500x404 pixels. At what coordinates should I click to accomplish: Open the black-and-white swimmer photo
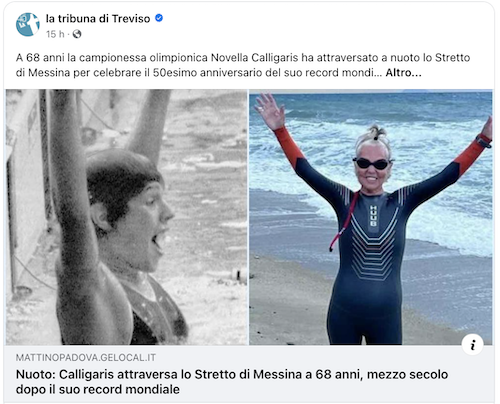click(127, 217)
